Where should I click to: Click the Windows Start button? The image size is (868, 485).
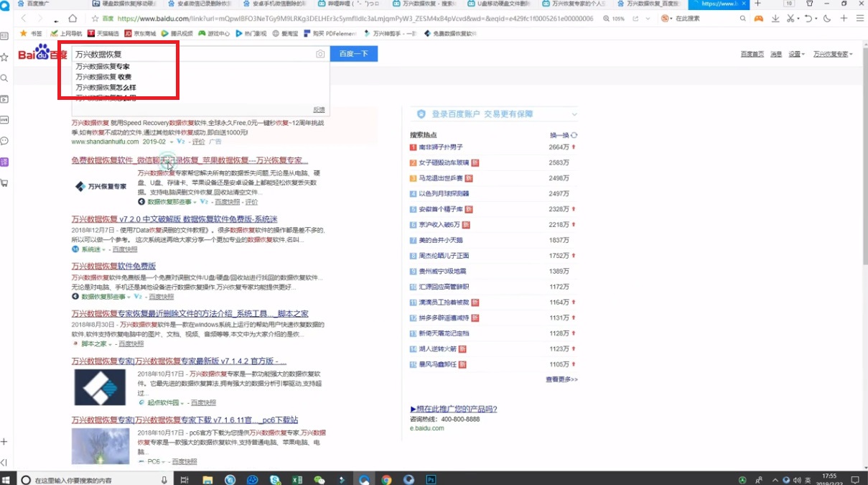(6, 479)
